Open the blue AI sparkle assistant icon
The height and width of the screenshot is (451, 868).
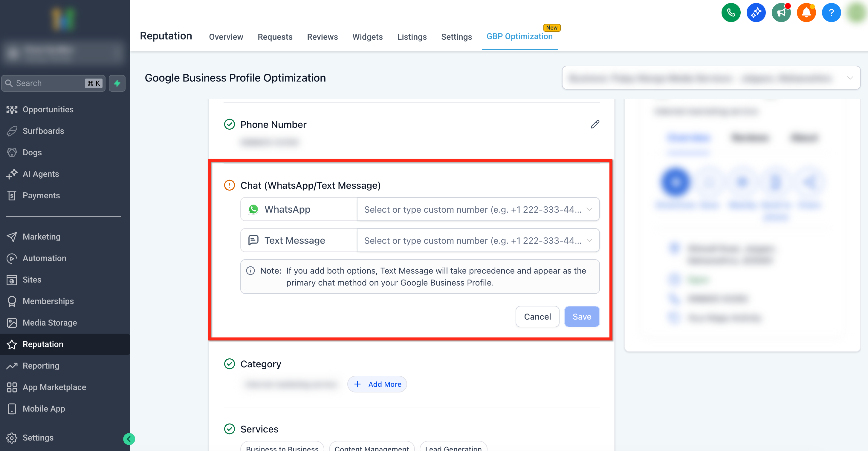pos(756,13)
